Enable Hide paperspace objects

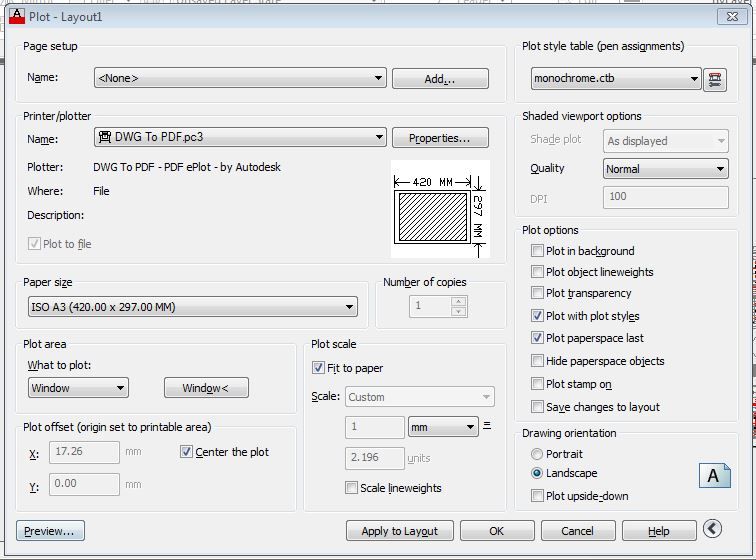[x=537, y=361]
